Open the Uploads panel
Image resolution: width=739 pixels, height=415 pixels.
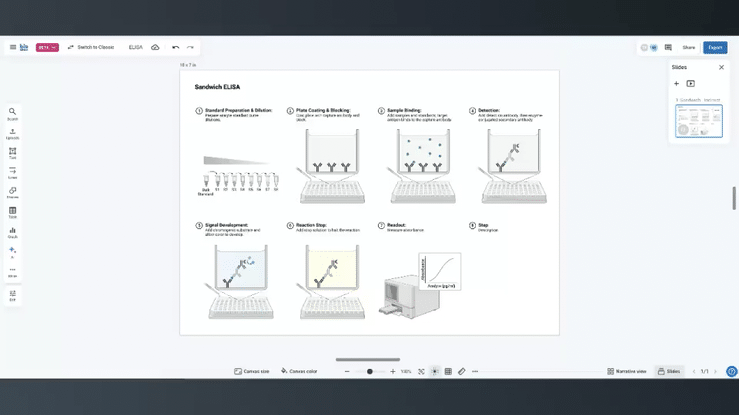click(12, 134)
